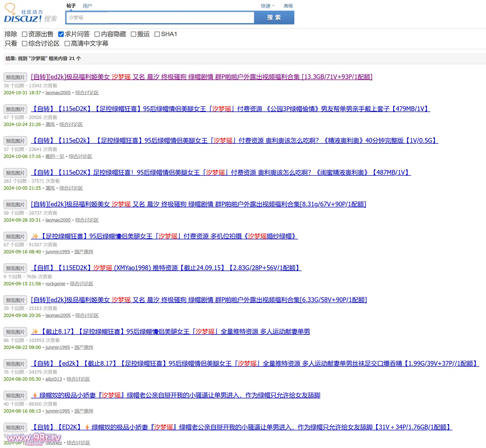
Task: Click 预览图片 for the 2024-08-16 08:13 post
Action: pos(15,396)
